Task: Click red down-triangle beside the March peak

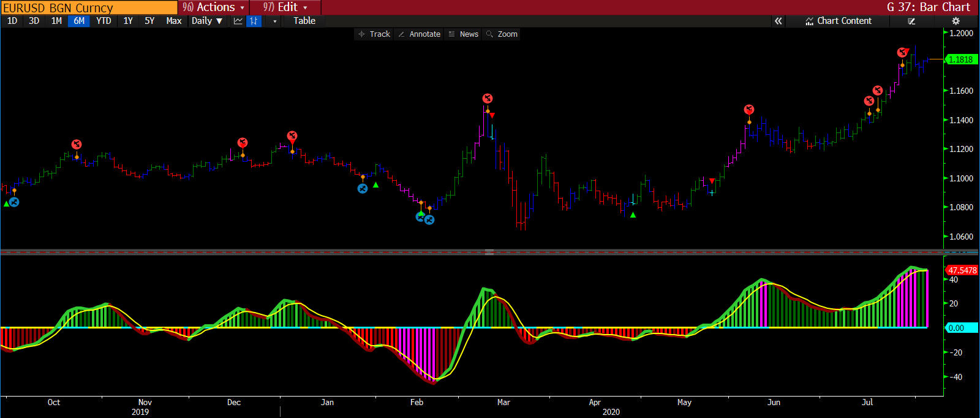Action: click(492, 115)
